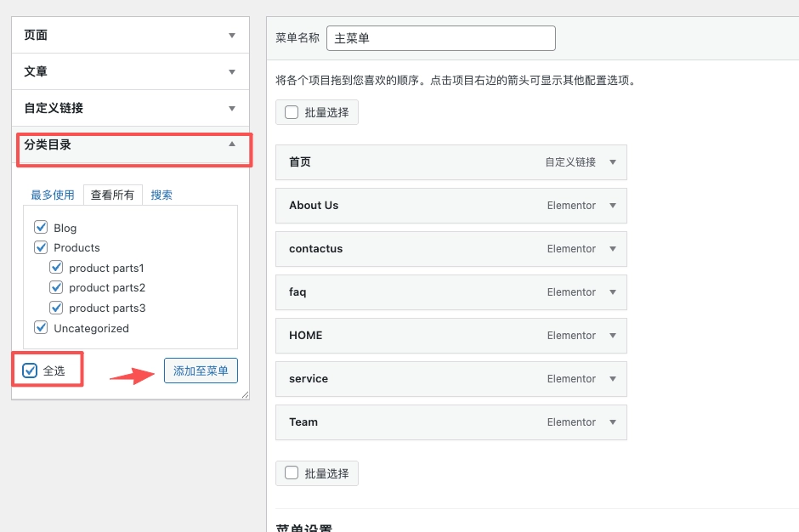Click the product parts3 label
The width and height of the screenshot is (799, 532).
[107, 308]
